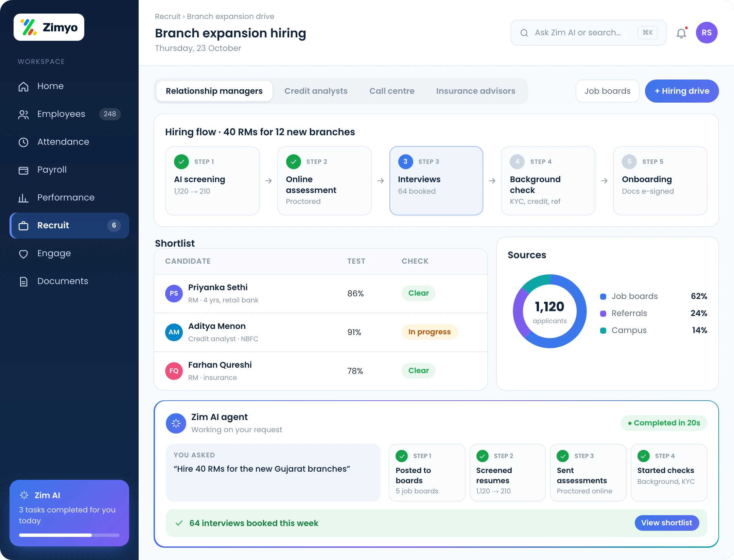Viewport: 734px width, 560px height.
Task: Click the Campus teal legend swatch
Action: tap(603, 331)
